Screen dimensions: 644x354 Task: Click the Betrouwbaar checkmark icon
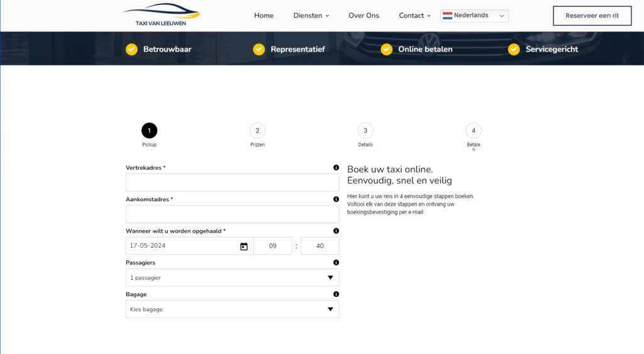pos(131,49)
